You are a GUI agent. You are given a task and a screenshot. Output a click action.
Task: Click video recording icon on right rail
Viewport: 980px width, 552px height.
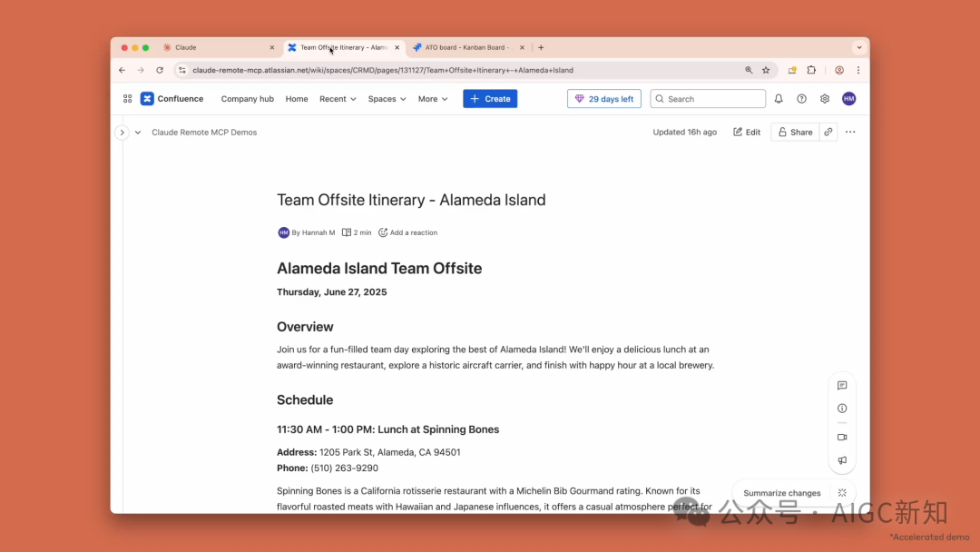[x=842, y=437]
